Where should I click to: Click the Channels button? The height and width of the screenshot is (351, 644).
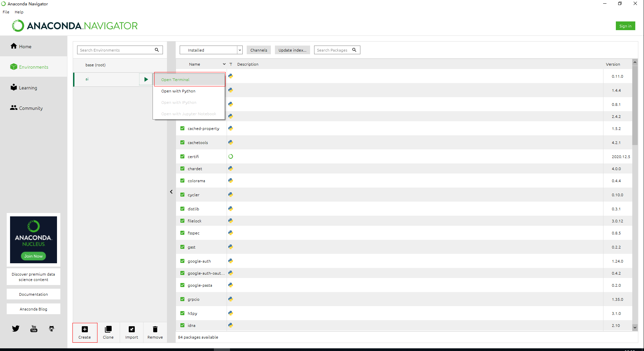coord(259,50)
